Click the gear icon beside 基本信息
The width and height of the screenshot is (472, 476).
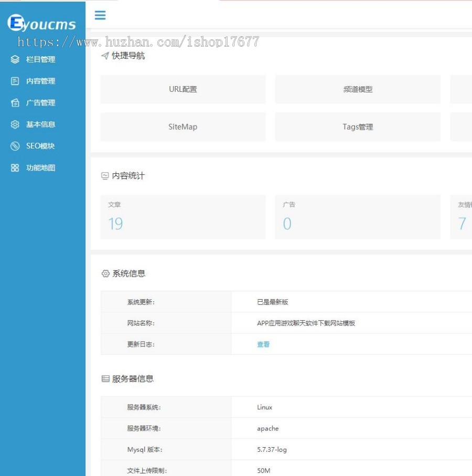click(15, 124)
